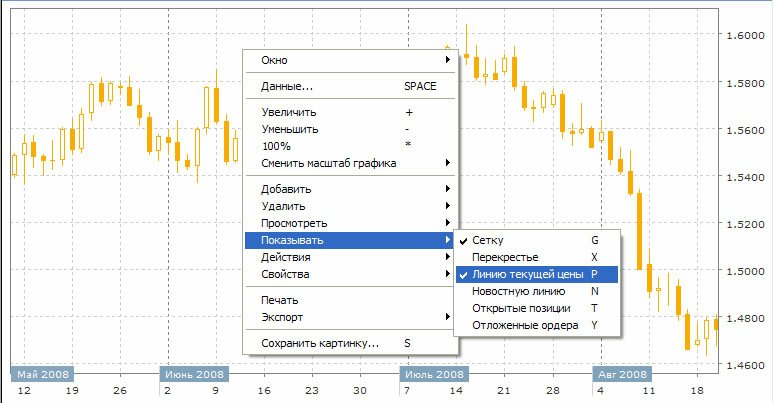The height and width of the screenshot is (403, 774).
Task: Click the Июль 2008 timeline label
Action: pyautogui.click(x=435, y=374)
